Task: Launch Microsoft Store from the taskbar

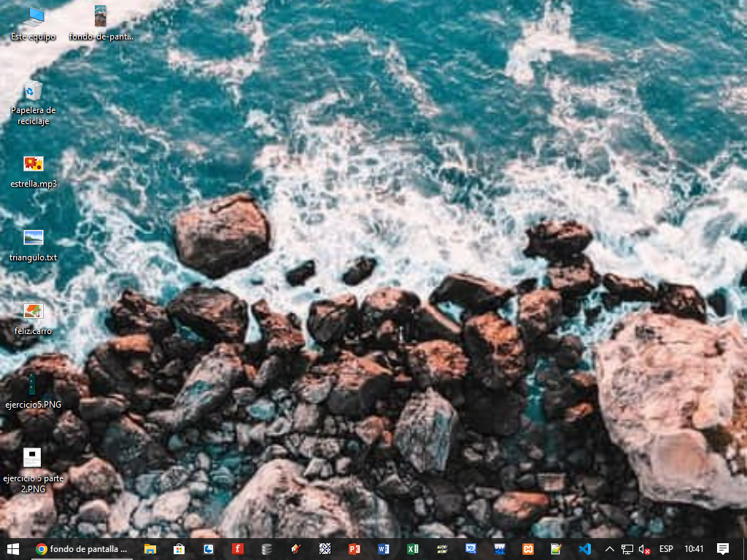Action: point(179,549)
